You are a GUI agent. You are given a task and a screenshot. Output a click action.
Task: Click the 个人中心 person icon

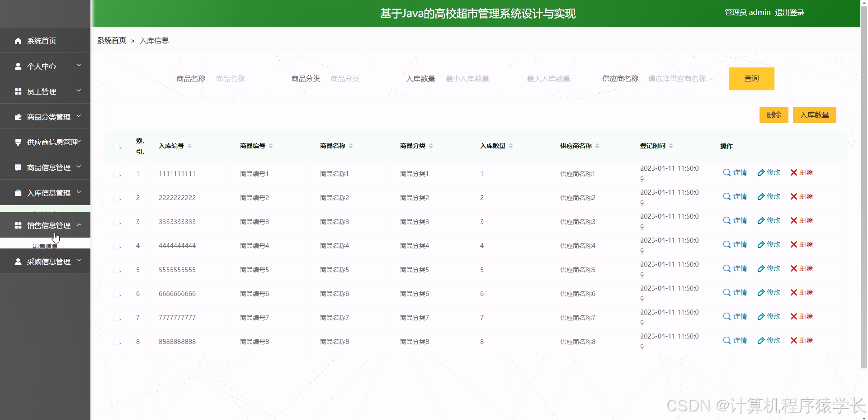coord(18,66)
